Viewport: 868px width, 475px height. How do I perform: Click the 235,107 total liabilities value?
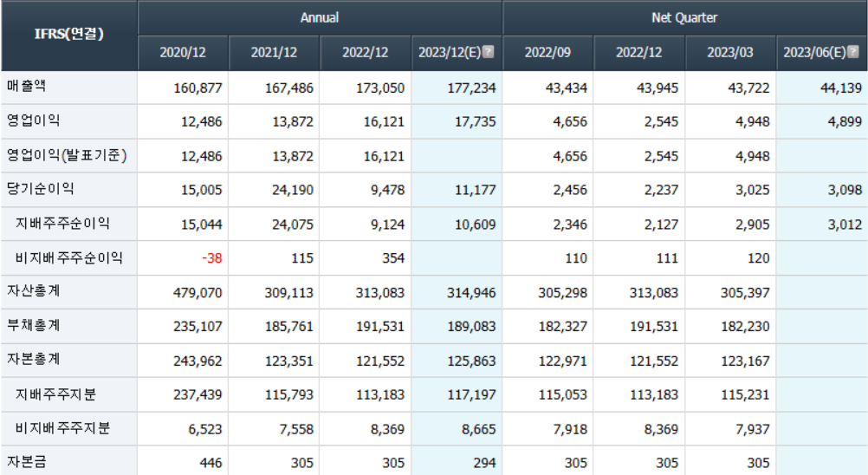click(198, 327)
